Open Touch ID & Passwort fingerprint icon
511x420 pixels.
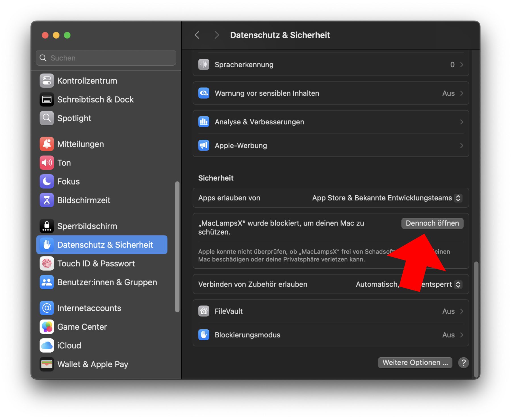[47, 264]
